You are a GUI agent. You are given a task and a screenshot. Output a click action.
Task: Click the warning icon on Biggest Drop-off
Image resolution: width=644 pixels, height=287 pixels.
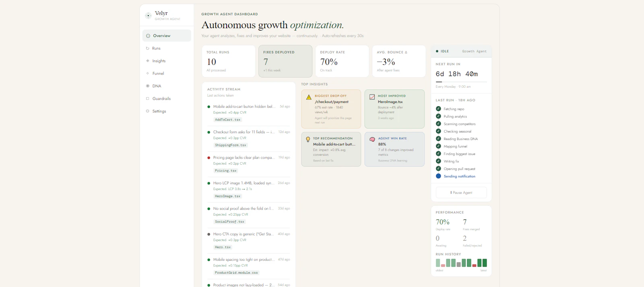coord(309,97)
